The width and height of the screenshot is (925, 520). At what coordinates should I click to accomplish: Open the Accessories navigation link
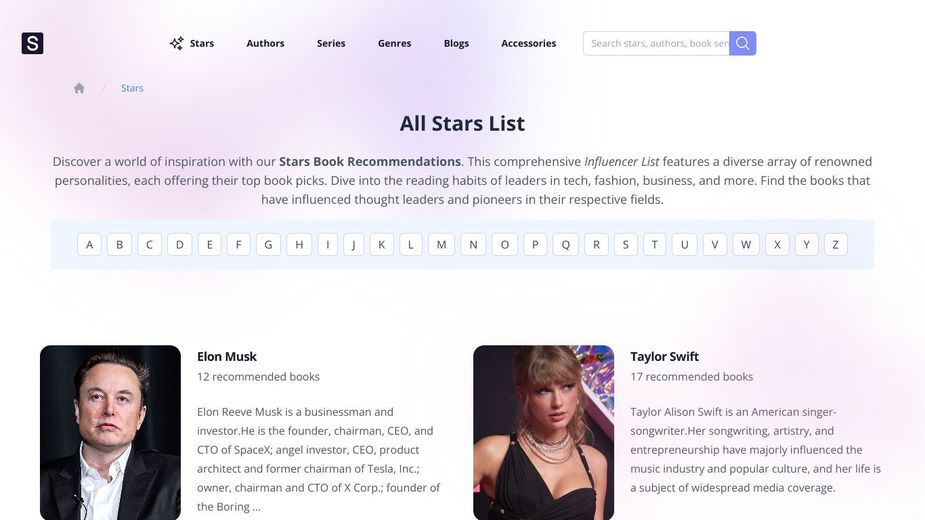(529, 43)
